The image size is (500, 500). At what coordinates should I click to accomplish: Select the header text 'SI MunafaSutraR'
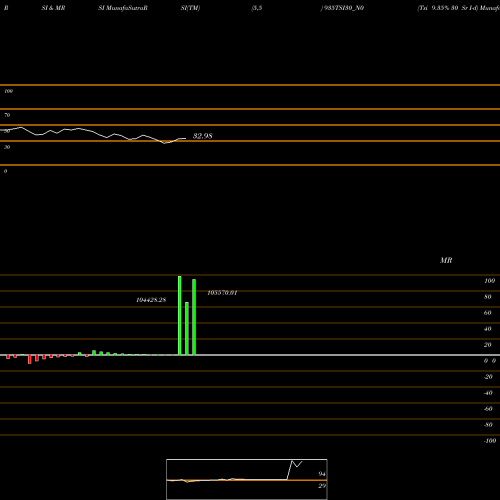tap(123, 8)
